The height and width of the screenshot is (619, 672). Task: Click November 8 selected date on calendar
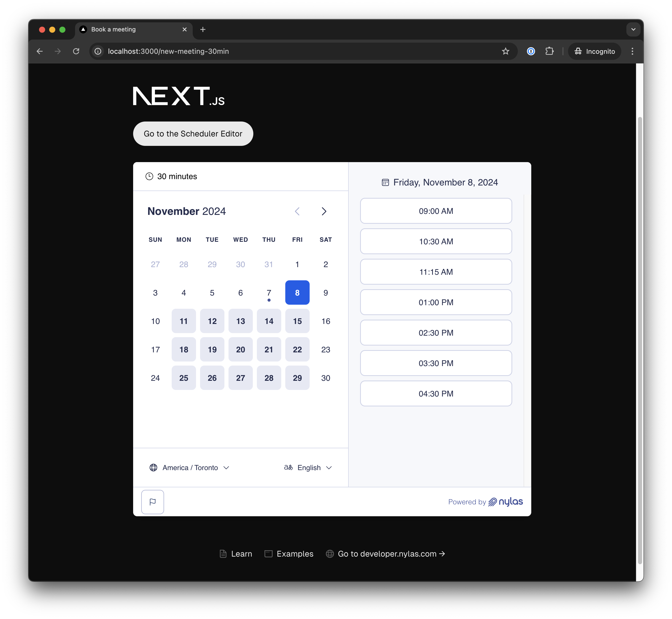coord(297,292)
